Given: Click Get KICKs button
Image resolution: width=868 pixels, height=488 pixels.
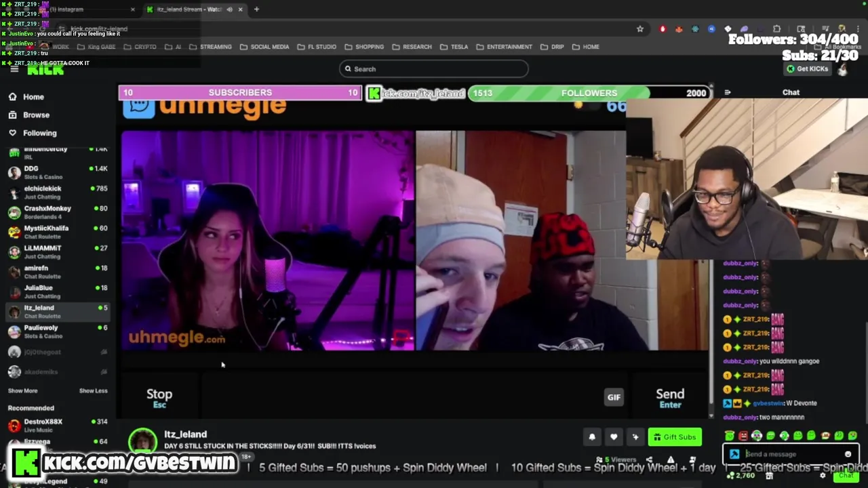Looking at the screenshot, I should pyautogui.click(x=807, y=69).
